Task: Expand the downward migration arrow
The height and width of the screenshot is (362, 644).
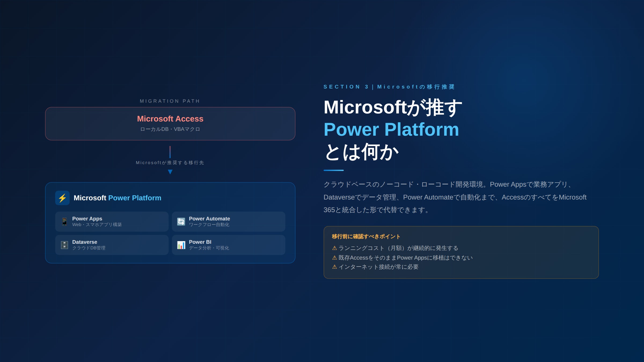Action: [x=170, y=171]
